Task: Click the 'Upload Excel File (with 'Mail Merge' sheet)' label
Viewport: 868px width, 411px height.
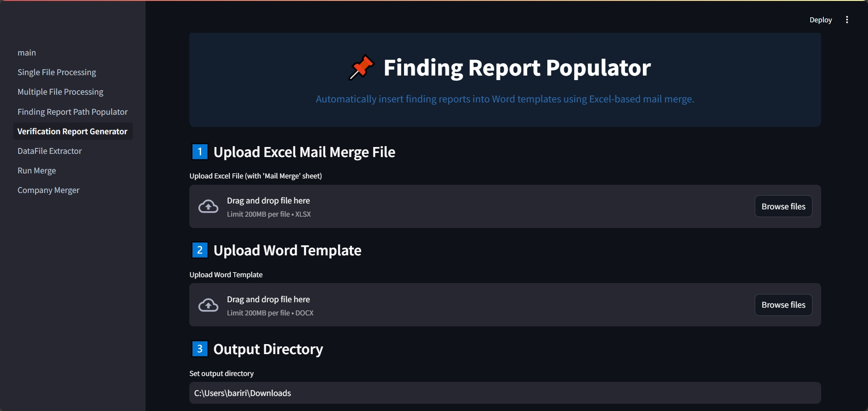Action: click(x=256, y=176)
